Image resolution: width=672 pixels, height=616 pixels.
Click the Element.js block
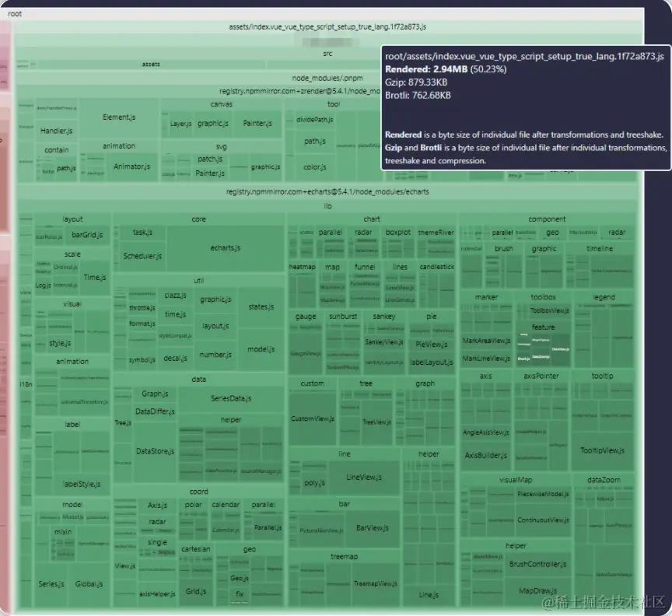click(x=119, y=117)
